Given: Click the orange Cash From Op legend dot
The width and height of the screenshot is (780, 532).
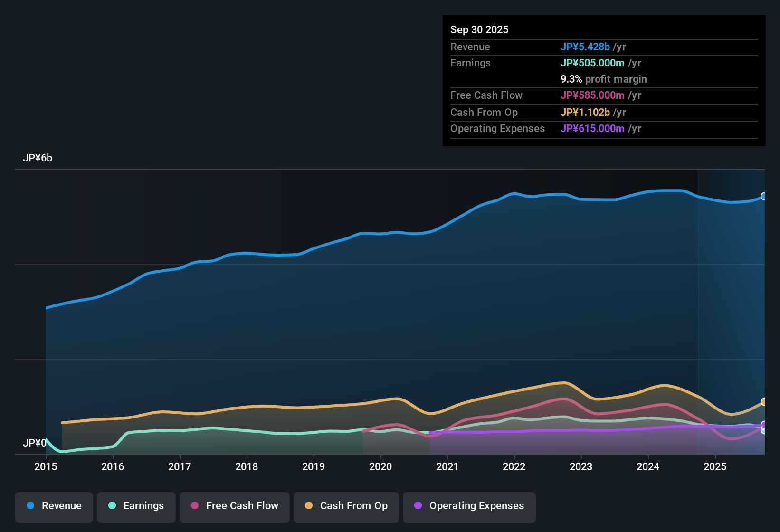Looking at the screenshot, I should click(x=309, y=506).
